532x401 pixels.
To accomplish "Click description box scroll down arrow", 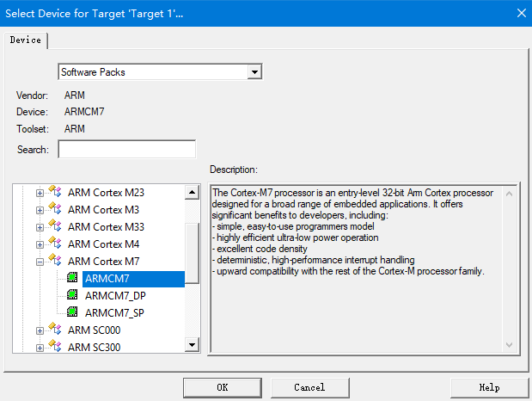I will 509,344.
